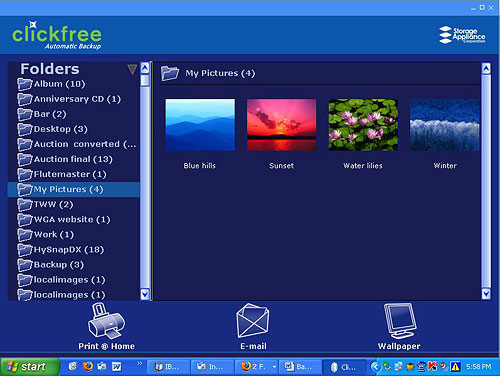This screenshot has width=500, height=376.
Task: Show more quick launch items chevron
Action: 139,363
